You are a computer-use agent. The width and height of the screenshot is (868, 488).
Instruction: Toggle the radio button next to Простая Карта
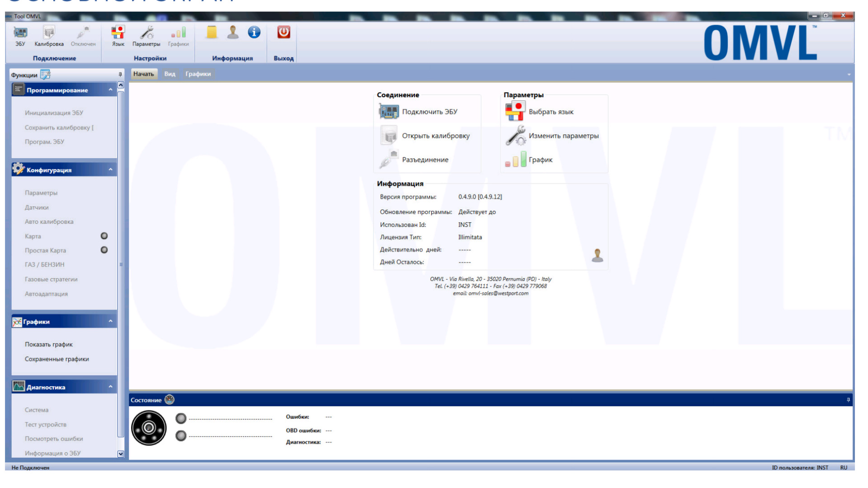[x=104, y=250]
